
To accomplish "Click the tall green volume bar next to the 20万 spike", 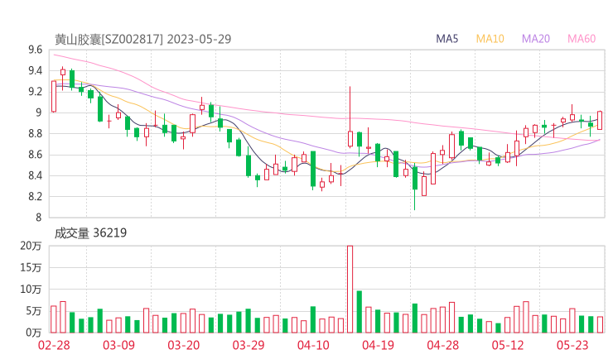I will tap(360, 312).
